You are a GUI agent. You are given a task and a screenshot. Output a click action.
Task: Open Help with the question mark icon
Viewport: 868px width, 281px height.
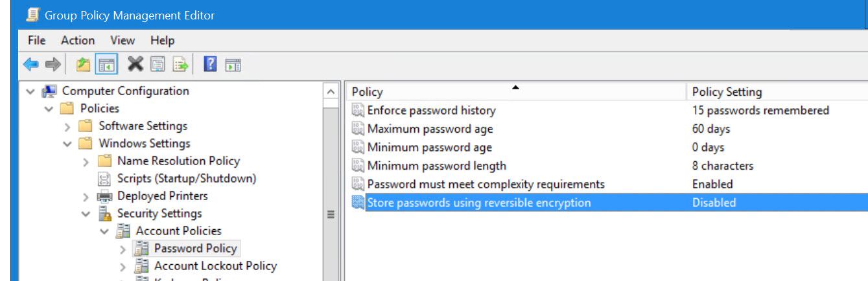(x=210, y=64)
